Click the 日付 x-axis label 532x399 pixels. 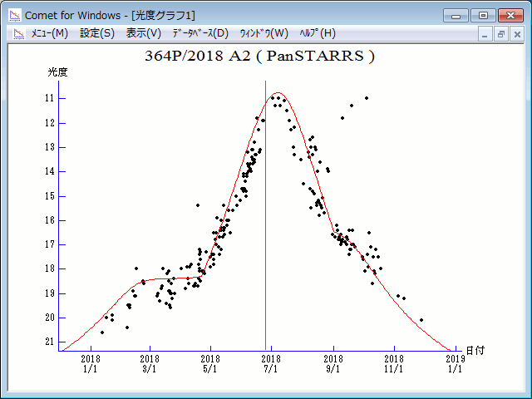pyautogui.click(x=475, y=351)
